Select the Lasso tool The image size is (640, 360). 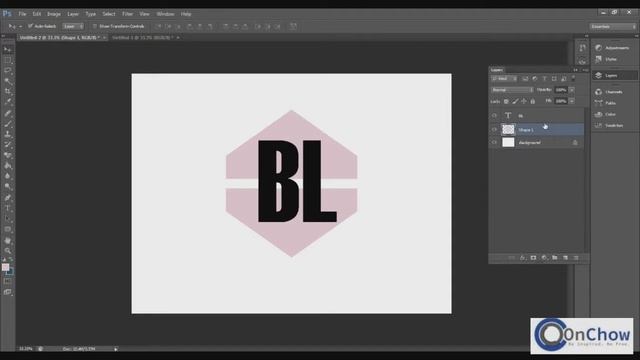(8, 71)
